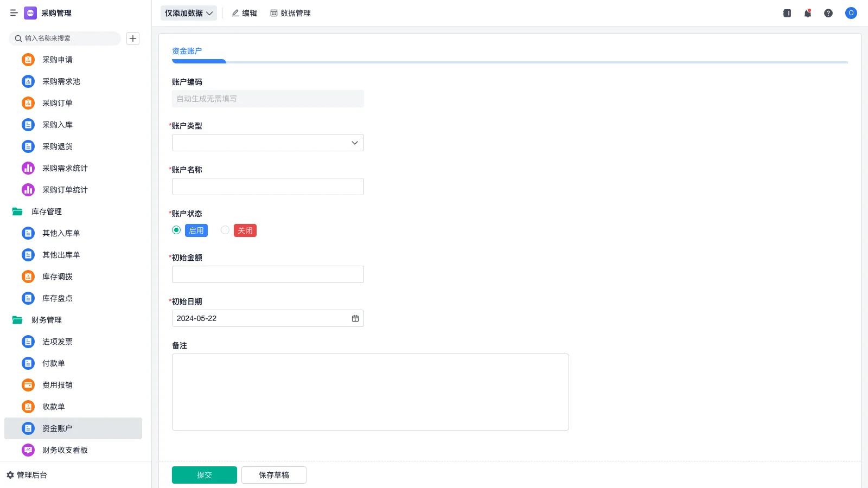Open notifications bell

[x=808, y=13]
